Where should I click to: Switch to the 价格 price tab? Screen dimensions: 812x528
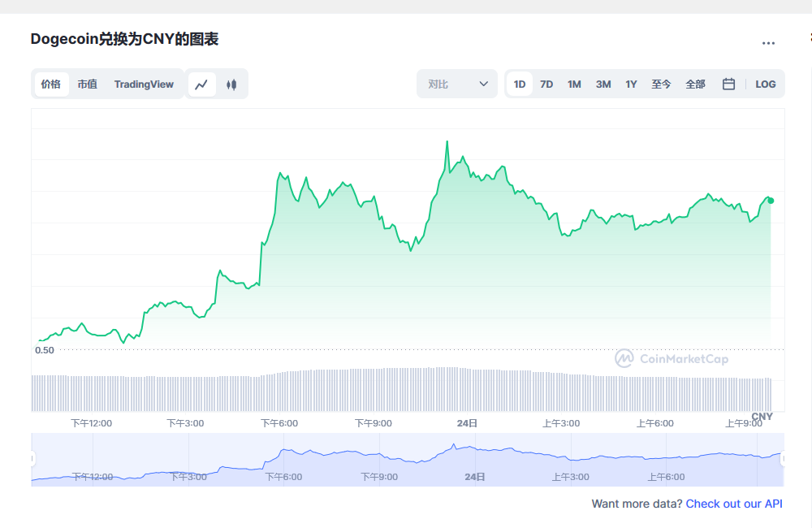[50, 84]
